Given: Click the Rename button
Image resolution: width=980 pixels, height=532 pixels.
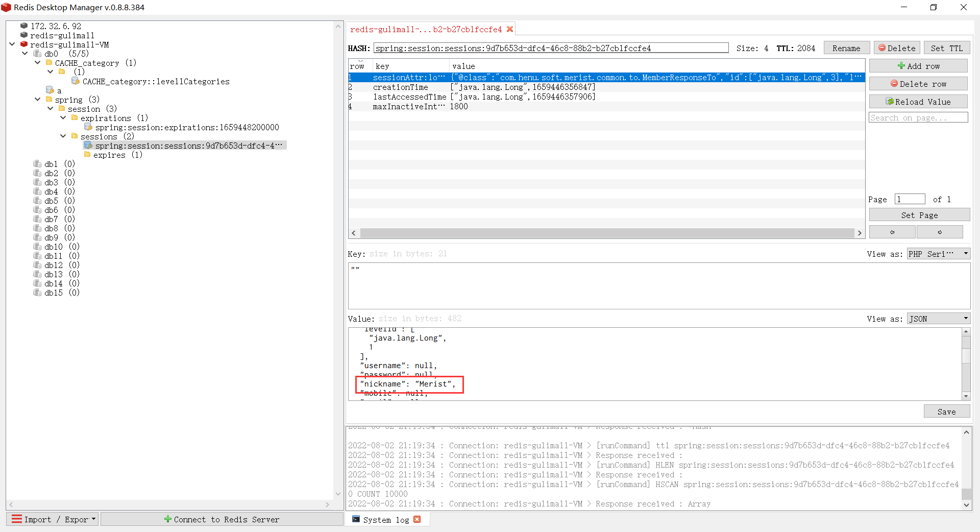Looking at the screenshot, I should click(x=846, y=48).
